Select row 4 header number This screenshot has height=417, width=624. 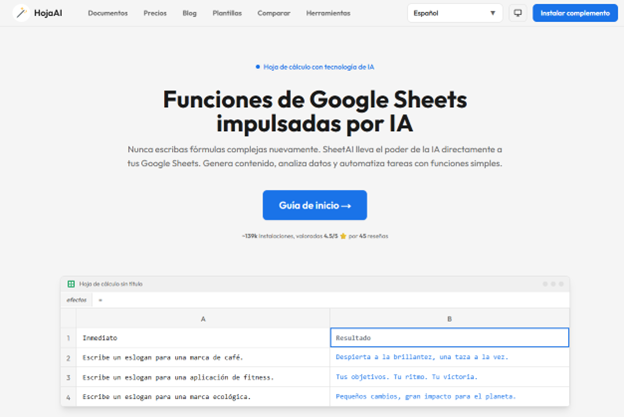[x=68, y=397]
